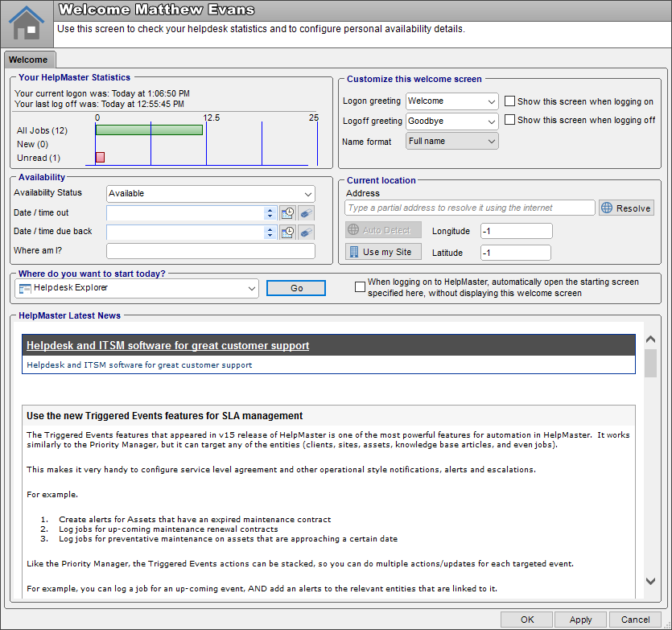Click the spinner arrows of Date / time due back
Viewport: 672px width, 630px height.
tap(270, 233)
